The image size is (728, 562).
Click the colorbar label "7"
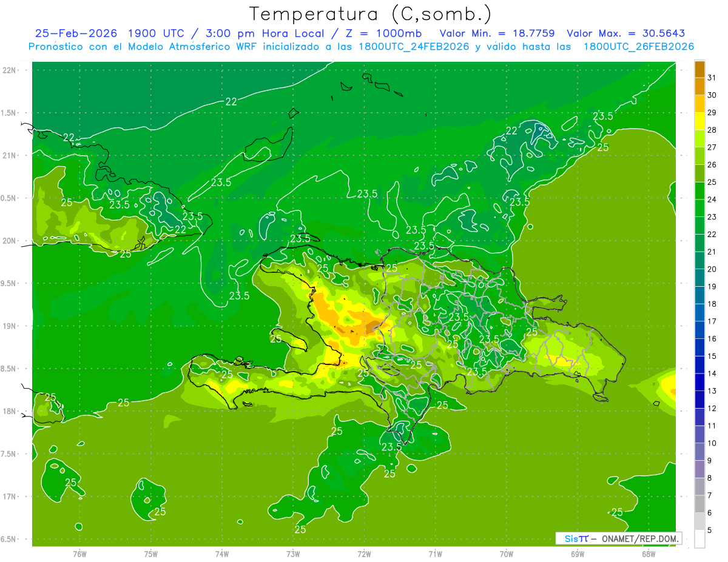[710, 496]
